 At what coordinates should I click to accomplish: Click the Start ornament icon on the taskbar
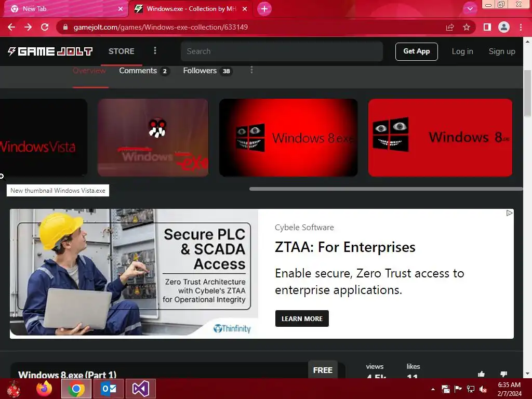click(14, 389)
